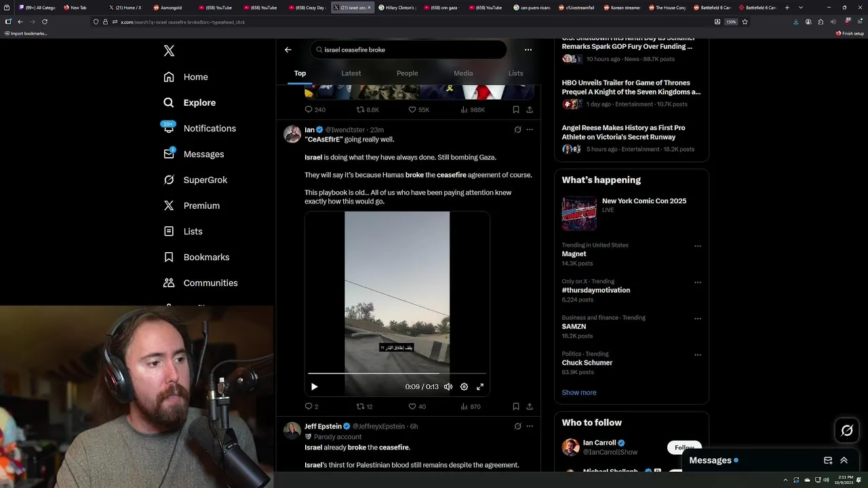Like Ian's post with 40 likes
This screenshot has height=488, width=868.
coord(417,406)
